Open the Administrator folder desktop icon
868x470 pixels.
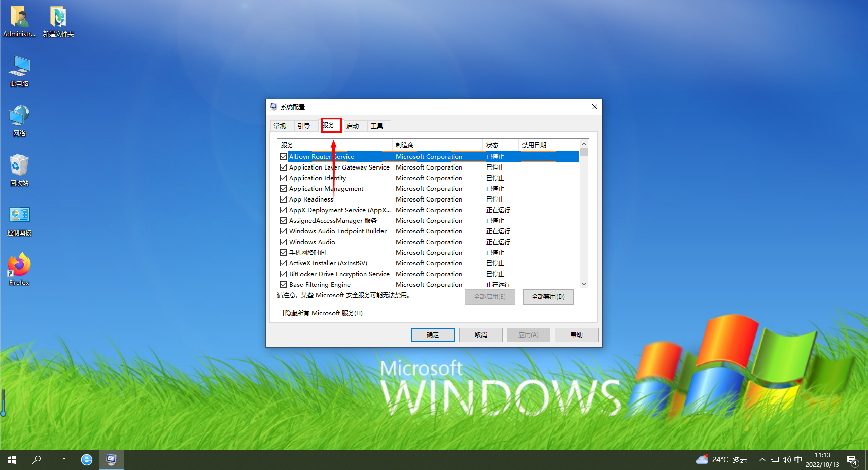(x=19, y=21)
